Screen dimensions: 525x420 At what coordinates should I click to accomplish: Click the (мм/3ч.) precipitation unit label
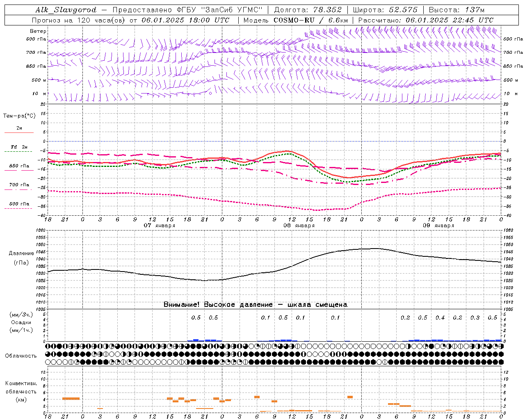pos(21,315)
